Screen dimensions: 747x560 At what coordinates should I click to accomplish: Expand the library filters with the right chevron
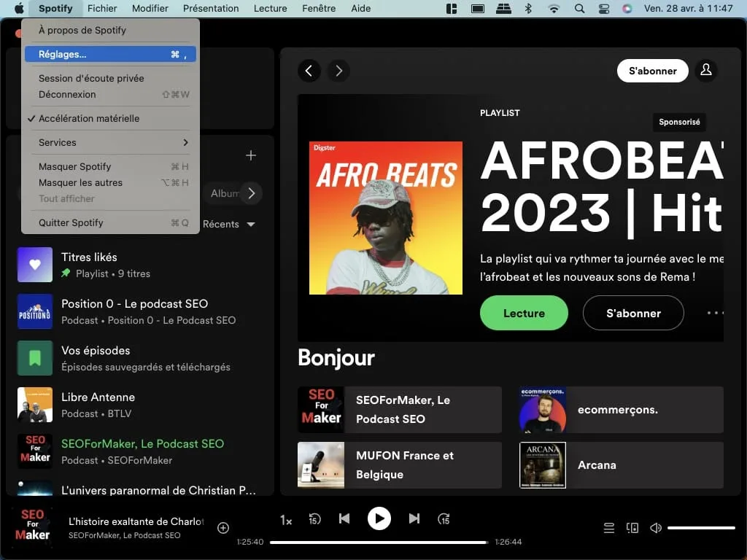[x=252, y=193]
